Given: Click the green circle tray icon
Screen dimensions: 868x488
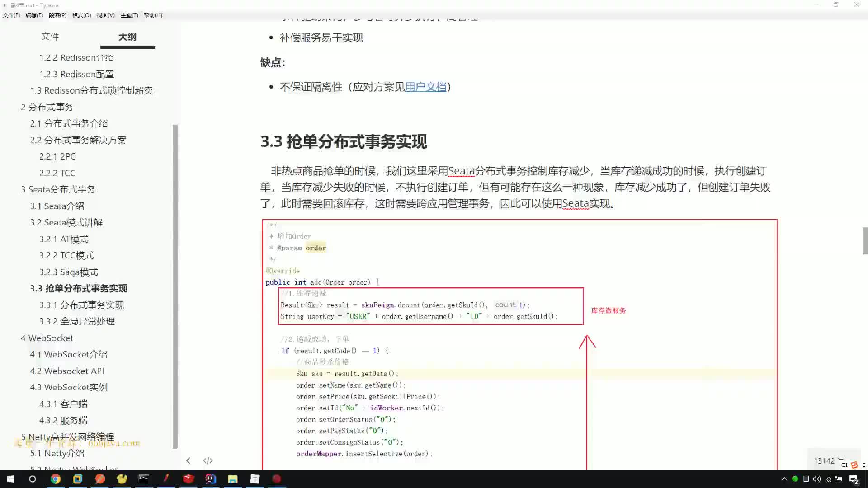Looking at the screenshot, I should [795, 479].
